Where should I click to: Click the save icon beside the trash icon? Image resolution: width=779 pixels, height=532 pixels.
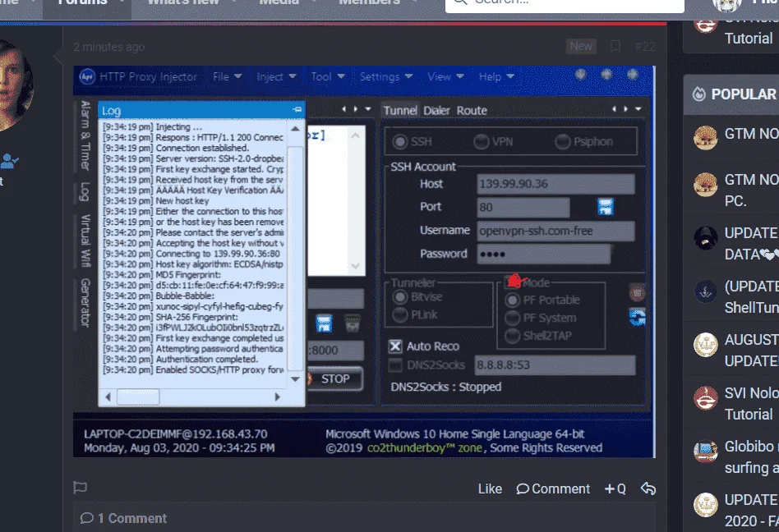(x=324, y=323)
